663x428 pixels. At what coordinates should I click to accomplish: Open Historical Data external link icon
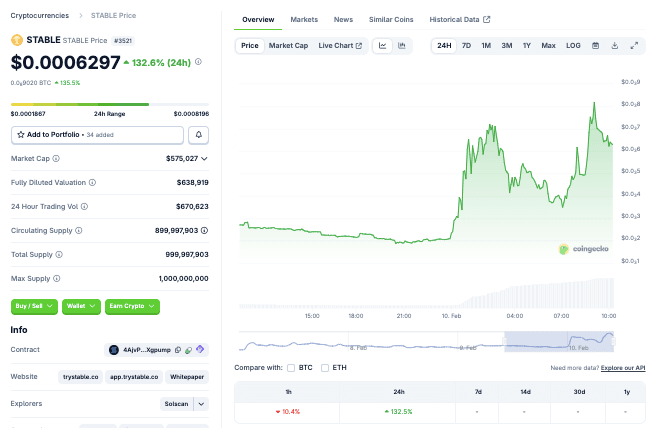tap(487, 19)
